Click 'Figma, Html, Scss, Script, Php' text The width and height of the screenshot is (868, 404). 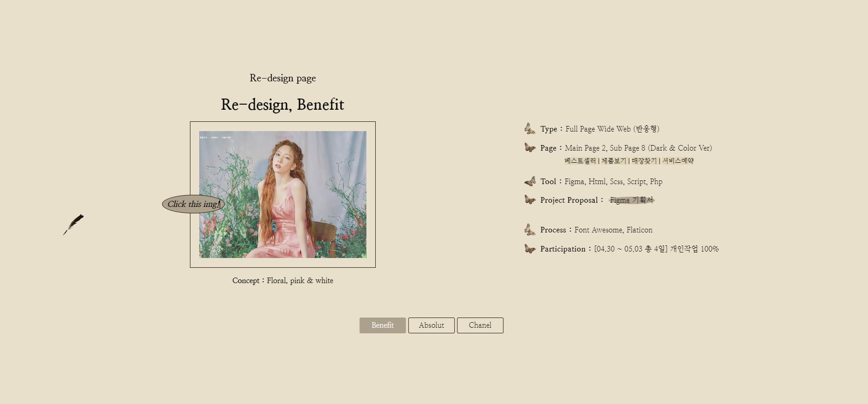click(613, 181)
